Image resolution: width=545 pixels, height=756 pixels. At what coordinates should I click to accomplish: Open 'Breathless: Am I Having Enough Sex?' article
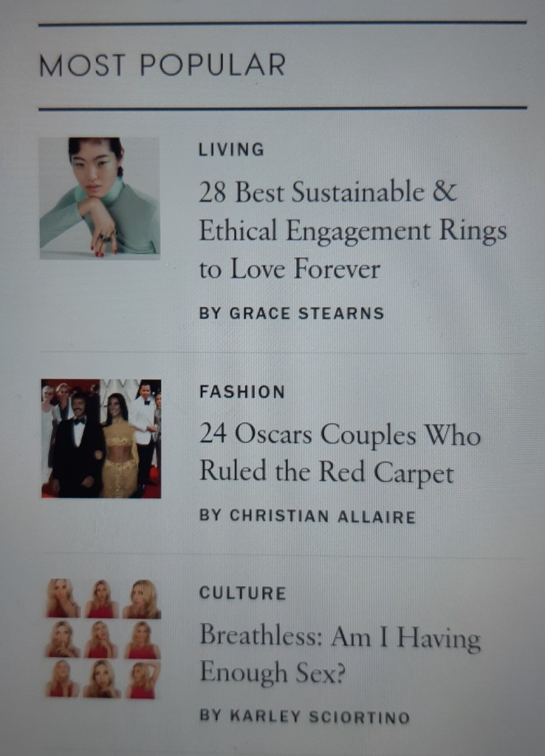(x=340, y=654)
